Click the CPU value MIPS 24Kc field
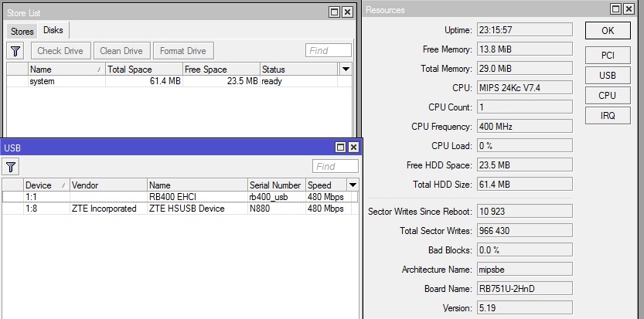 (524, 88)
